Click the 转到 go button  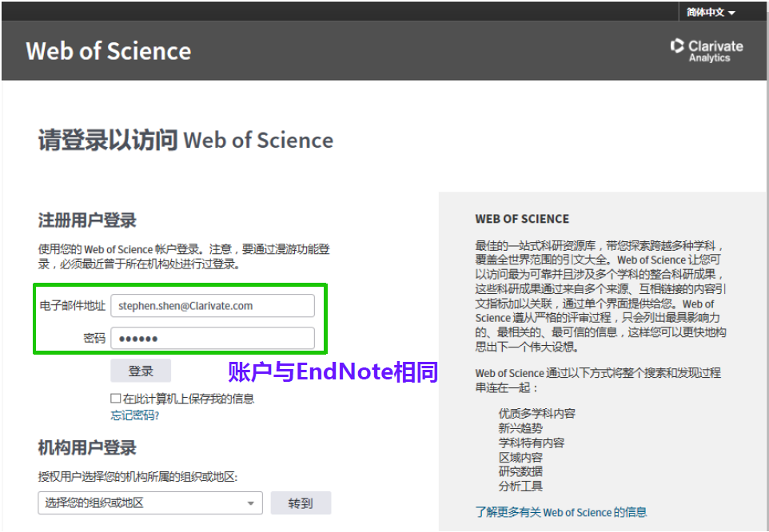[301, 503]
